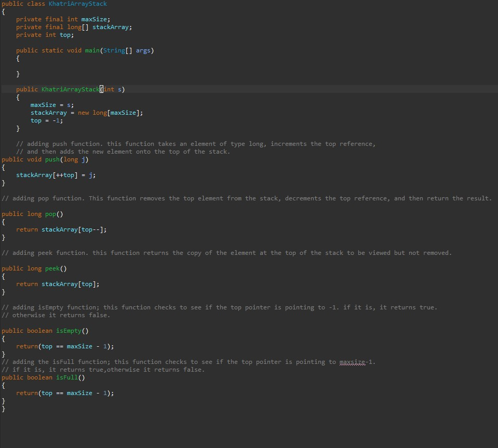The width and height of the screenshot is (498, 448).
Task: Click the comment explaining the pop function
Action: pyautogui.click(x=208, y=198)
